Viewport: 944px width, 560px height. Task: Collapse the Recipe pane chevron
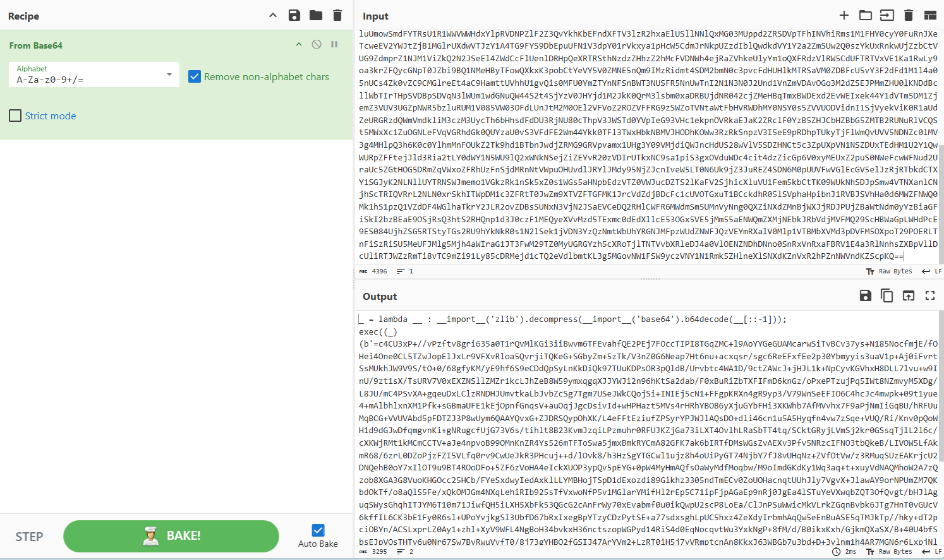click(273, 16)
